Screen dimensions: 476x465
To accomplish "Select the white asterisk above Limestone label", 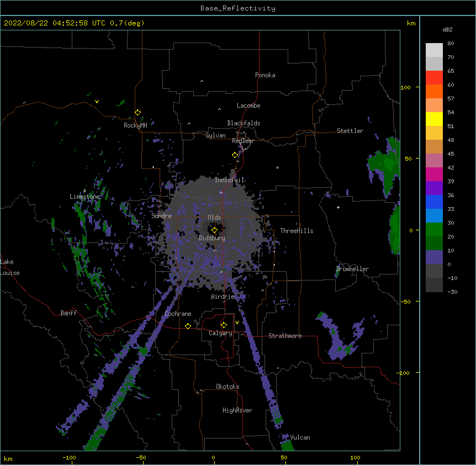I will pyautogui.click(x=84, y=191).
